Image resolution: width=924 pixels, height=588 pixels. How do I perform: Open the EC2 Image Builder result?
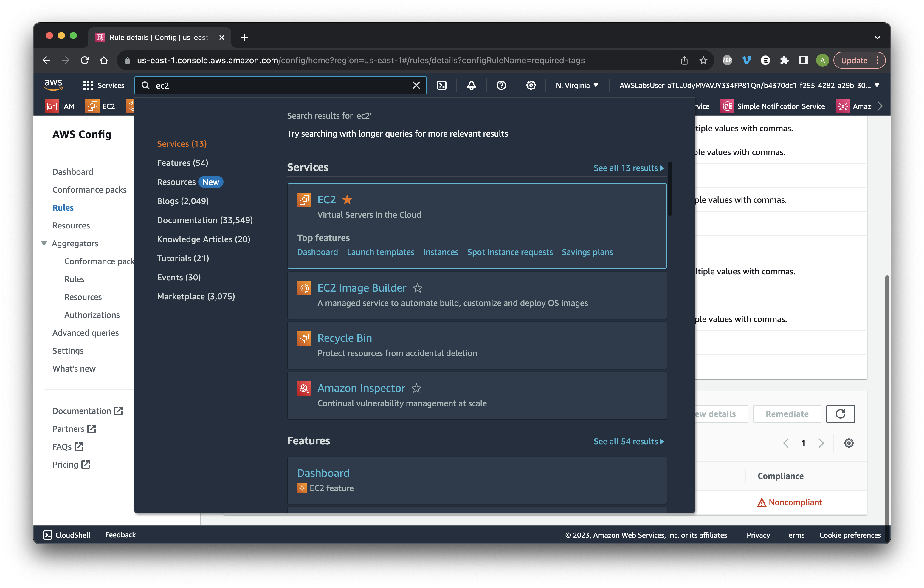pos(362,288)
